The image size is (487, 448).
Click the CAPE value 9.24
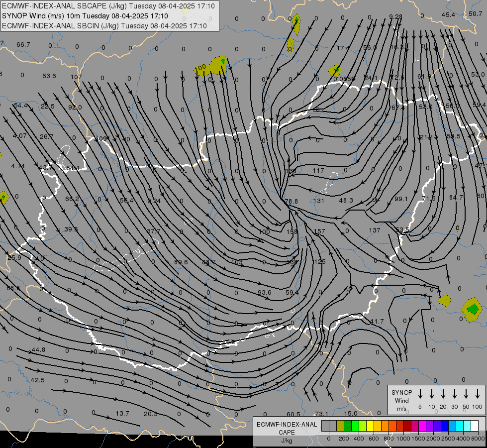154,201
